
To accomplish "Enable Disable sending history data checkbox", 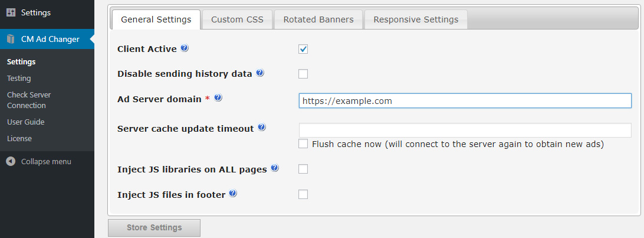I will click(303, 74).
